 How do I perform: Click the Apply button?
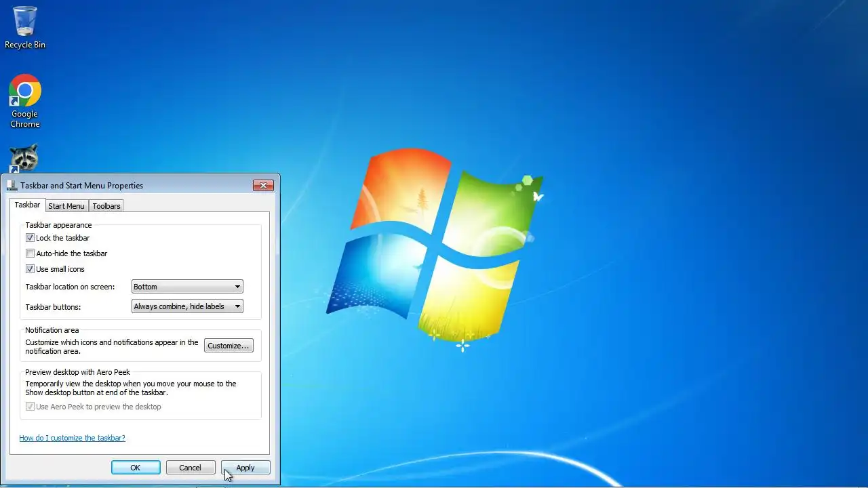(245, 468)
